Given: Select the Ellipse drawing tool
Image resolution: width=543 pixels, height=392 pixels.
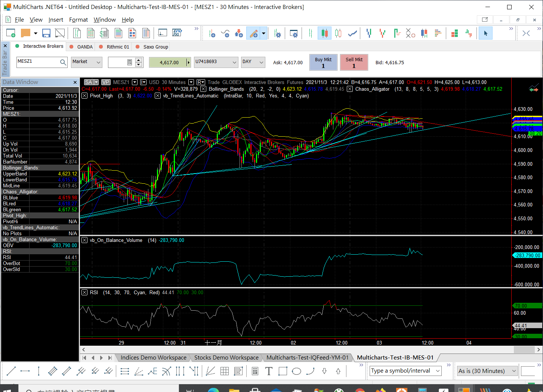Looking at the screenshot, I should (x=296, y=371).
